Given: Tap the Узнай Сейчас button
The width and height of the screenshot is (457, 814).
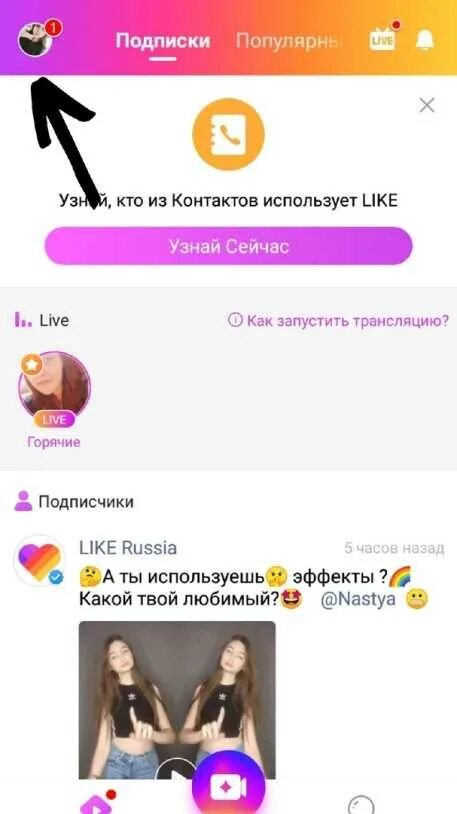Looking at the screenshot, I should click(228, 246).
